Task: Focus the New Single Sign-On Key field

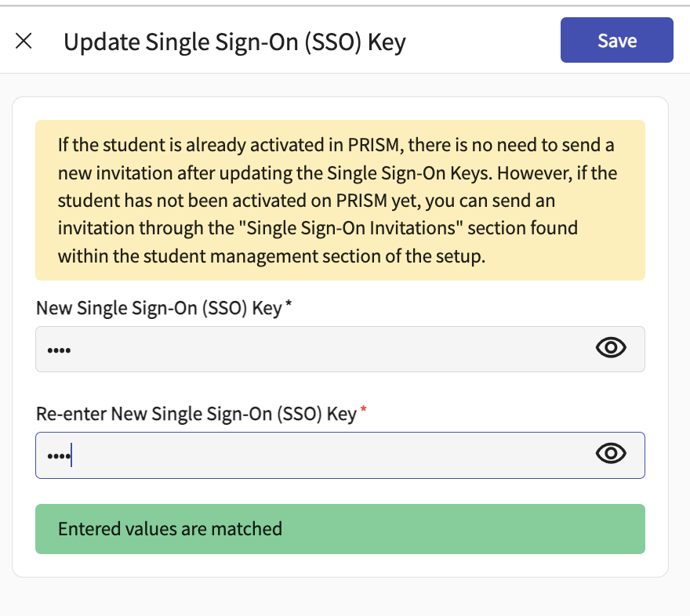Action: pyautogui.click(x=314, y=349)
